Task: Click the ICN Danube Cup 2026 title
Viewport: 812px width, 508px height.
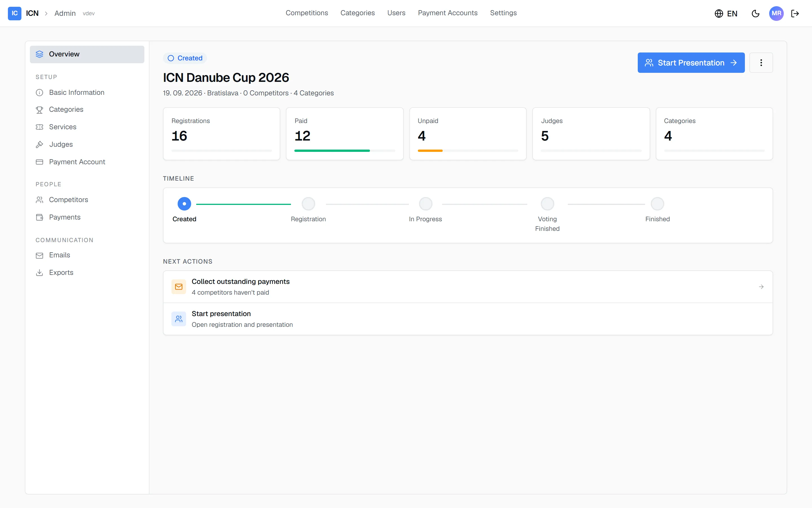Action: (226, 78)
